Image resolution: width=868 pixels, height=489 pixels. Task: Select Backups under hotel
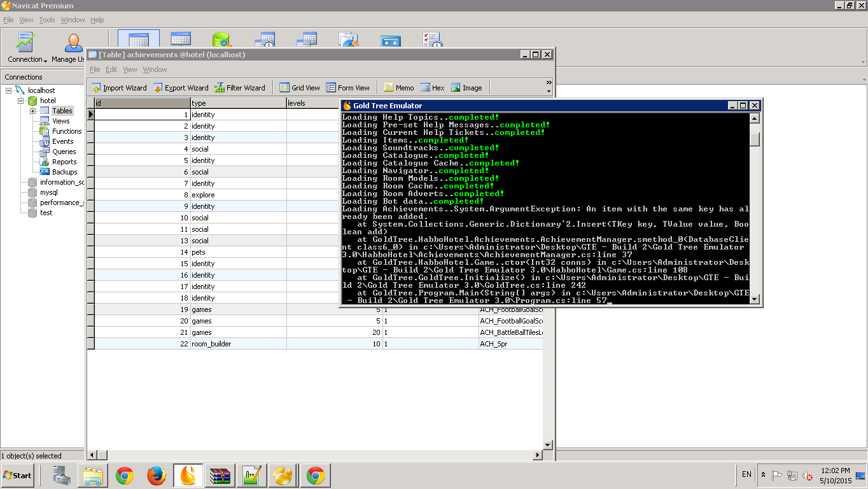[65, 172]
